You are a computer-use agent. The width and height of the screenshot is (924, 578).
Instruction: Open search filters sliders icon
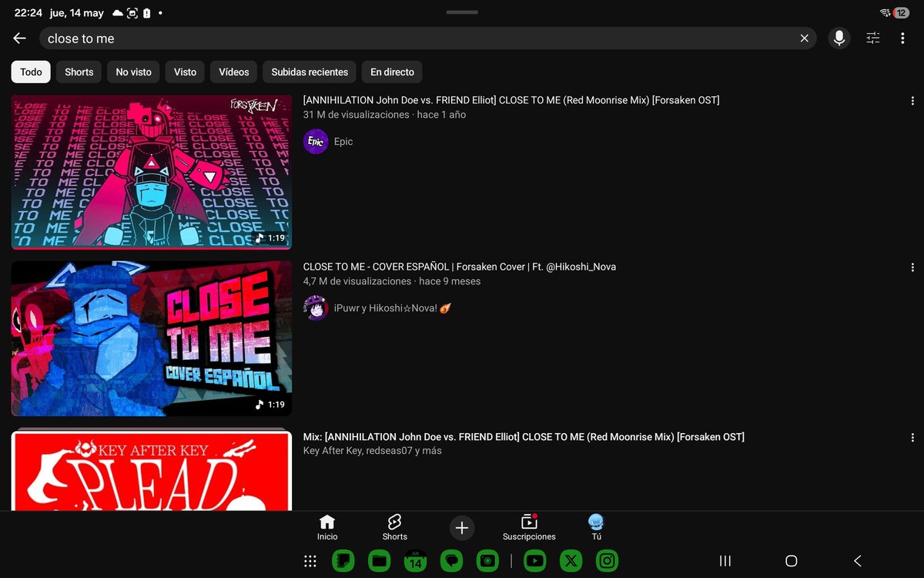(x=872, y=39)
